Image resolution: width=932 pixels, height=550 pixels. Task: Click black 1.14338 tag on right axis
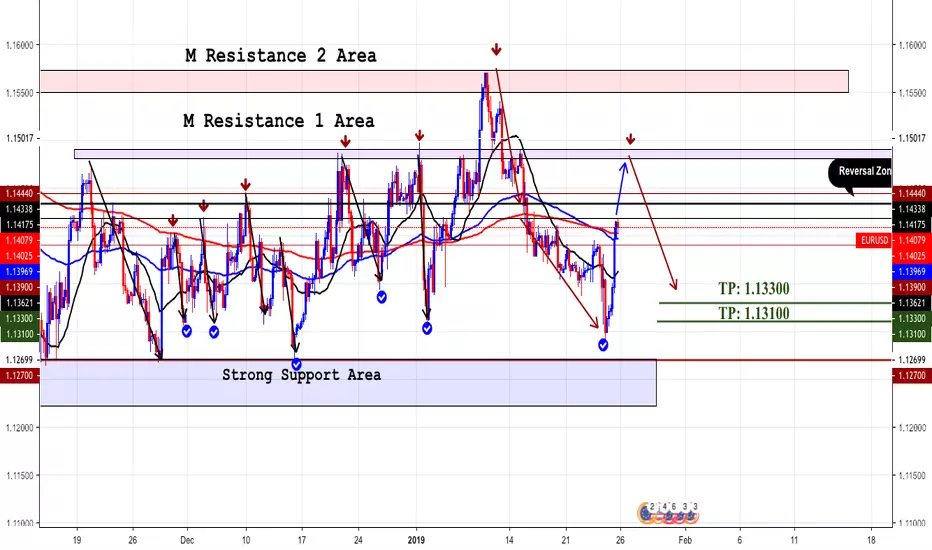(912, 209)
